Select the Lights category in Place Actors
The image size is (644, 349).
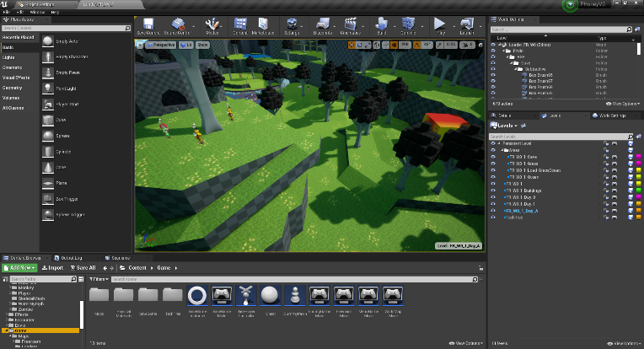pos(8,57)
